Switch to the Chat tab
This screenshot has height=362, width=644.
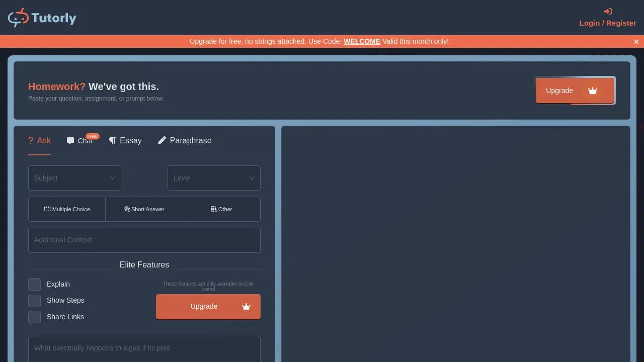pyautogui.click(x=79, y=141)
